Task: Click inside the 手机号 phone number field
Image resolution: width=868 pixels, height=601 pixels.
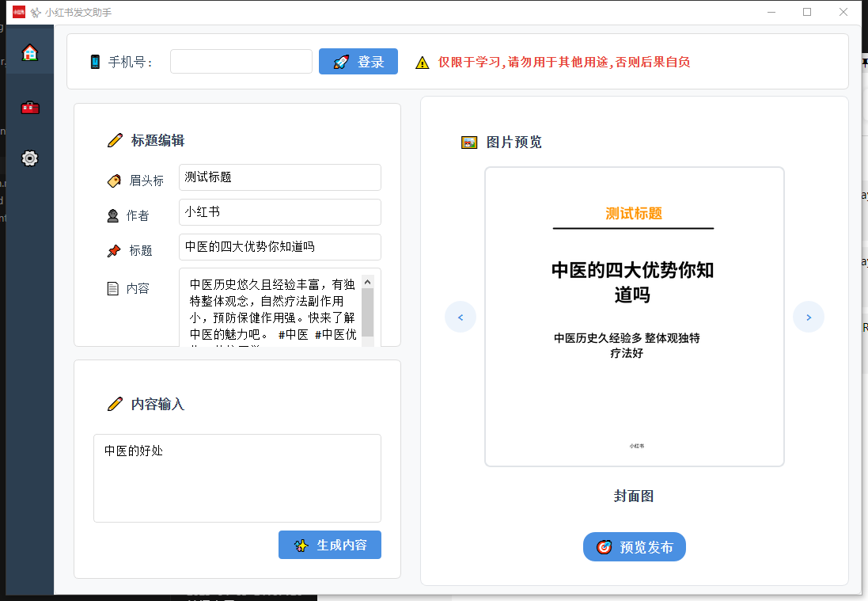Action: click(x=241, y=61)
